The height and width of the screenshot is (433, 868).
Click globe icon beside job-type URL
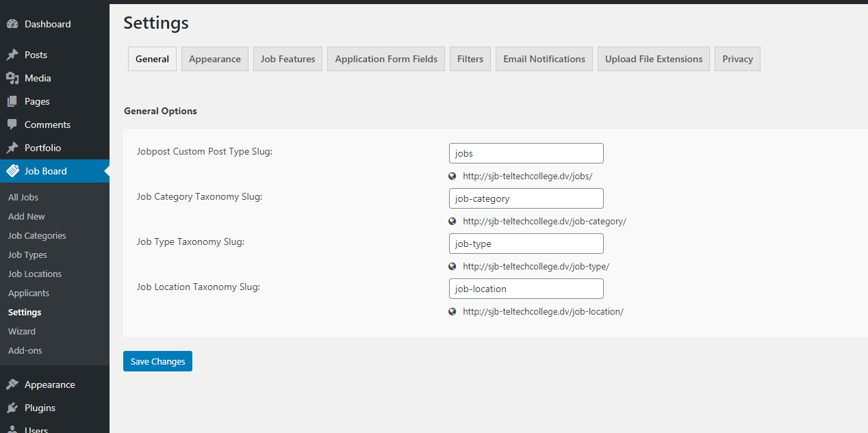(x=452, y=266)
